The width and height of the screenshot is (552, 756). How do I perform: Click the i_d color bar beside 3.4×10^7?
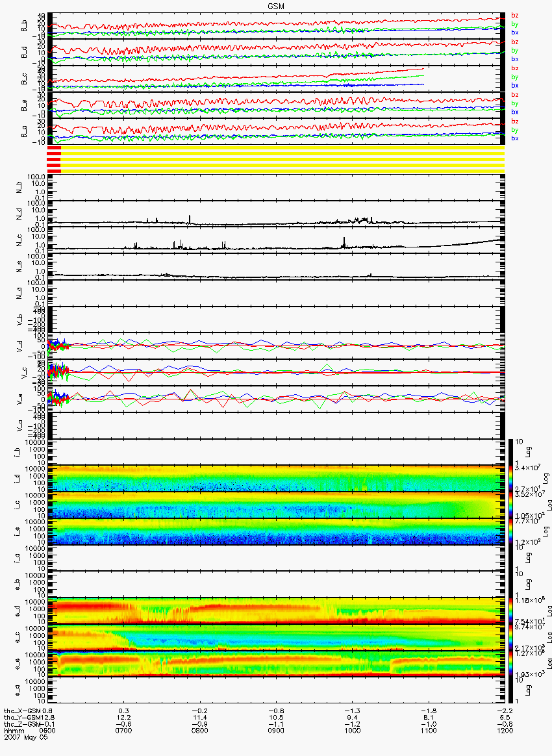pos(512,479)
